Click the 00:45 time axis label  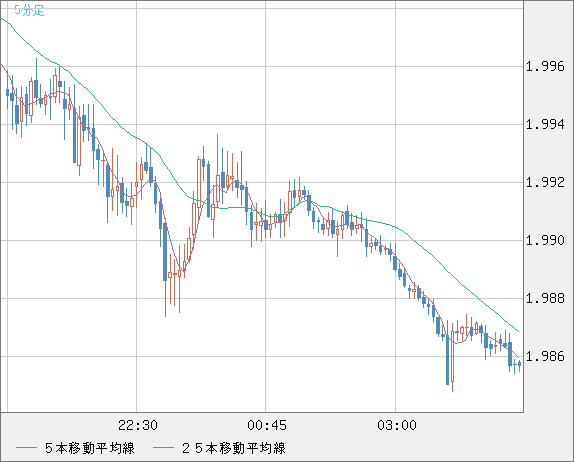click(x=267, y=425)
